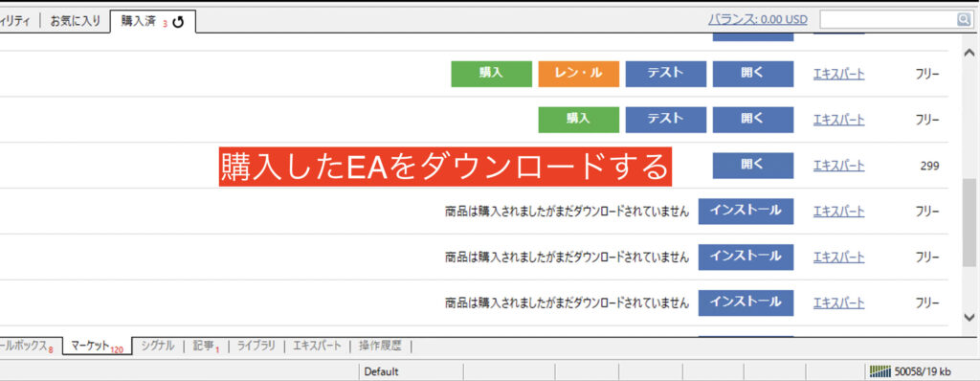Click the list scrollbar up arrow
The height and width of the screenshot is (381, 980).
coord(969,52)
